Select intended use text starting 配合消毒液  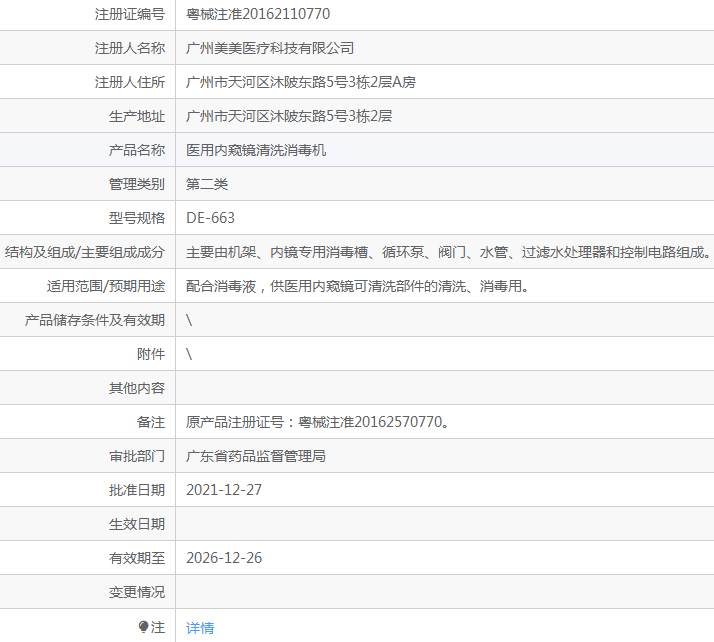(357, 286)
